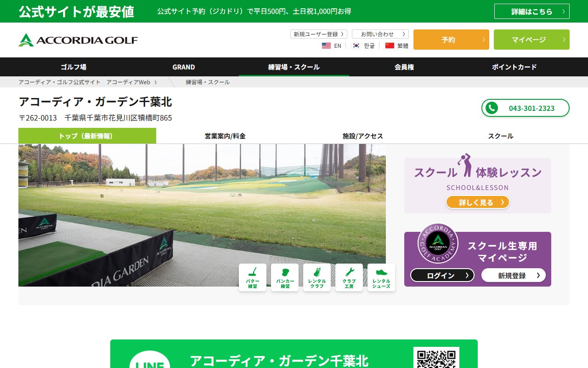588x368 pixels.
Task: Click the orange 予約 button
Action: (x=451, y=40)
